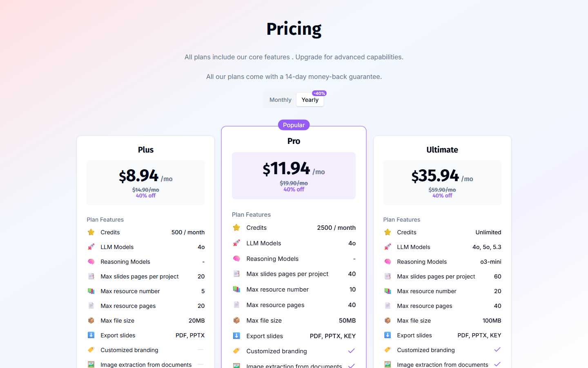Click the Max resource pages document icon in Ultimate plan
The width and height of the screenshot is (588, 368).
point(388,306)
